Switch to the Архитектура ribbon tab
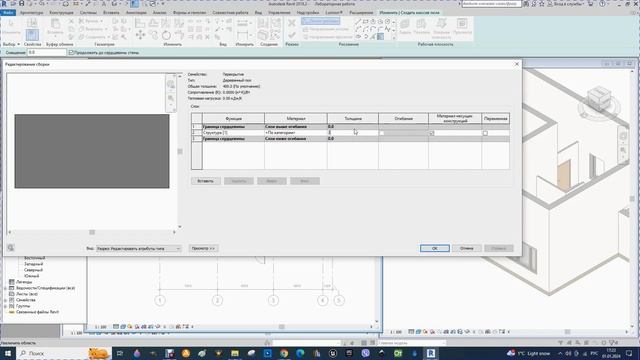The height and width of the screenshot is (360, 640). point(31,13)
